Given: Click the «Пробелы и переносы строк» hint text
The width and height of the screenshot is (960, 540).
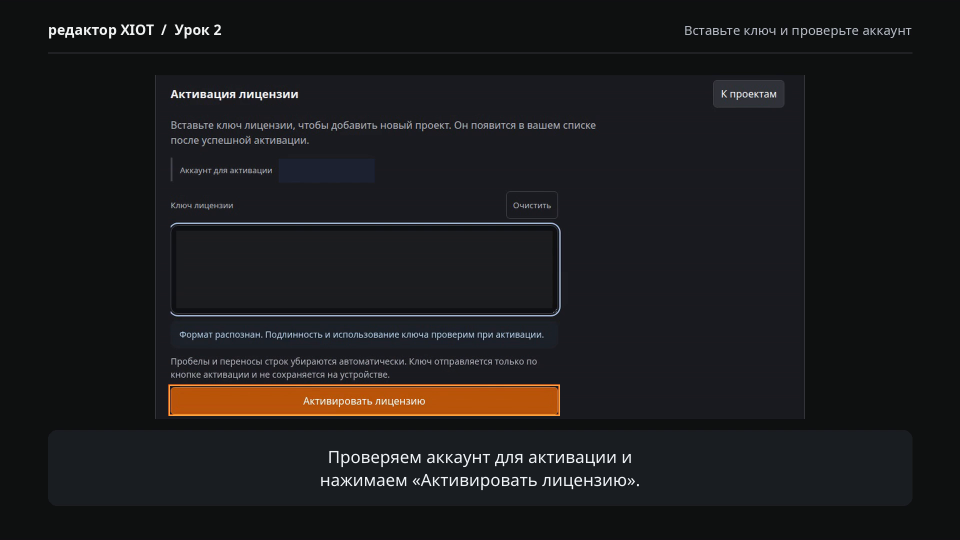Looking at the screenshot, I should pyautogui.click(x=354, y=368).
